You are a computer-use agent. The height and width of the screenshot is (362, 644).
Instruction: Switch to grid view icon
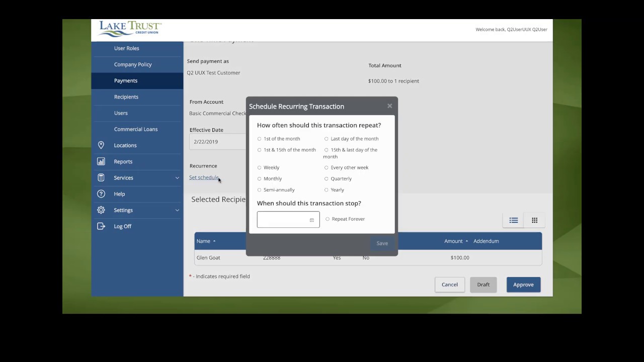[x=535, y=220]
